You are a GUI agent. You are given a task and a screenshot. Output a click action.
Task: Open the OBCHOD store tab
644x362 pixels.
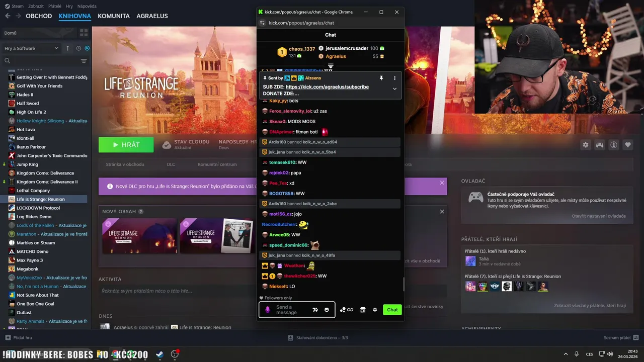click(39, 16)
